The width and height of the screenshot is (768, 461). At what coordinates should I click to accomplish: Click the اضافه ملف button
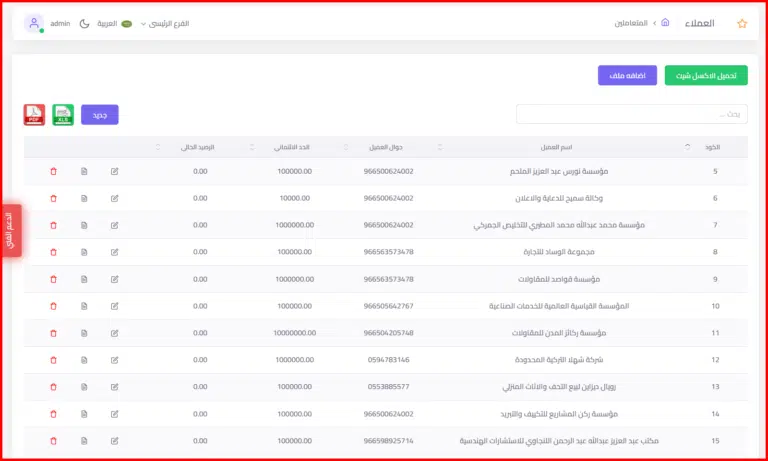point(627,76)
